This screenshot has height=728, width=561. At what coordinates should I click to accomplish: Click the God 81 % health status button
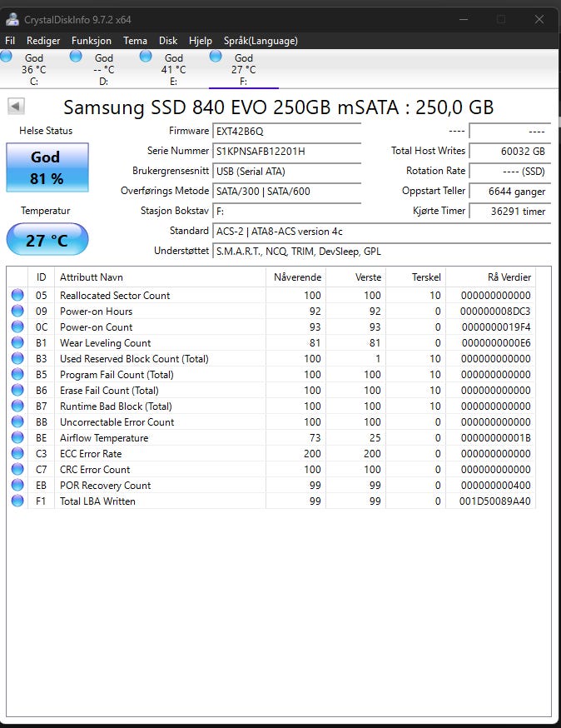(47, 167)
